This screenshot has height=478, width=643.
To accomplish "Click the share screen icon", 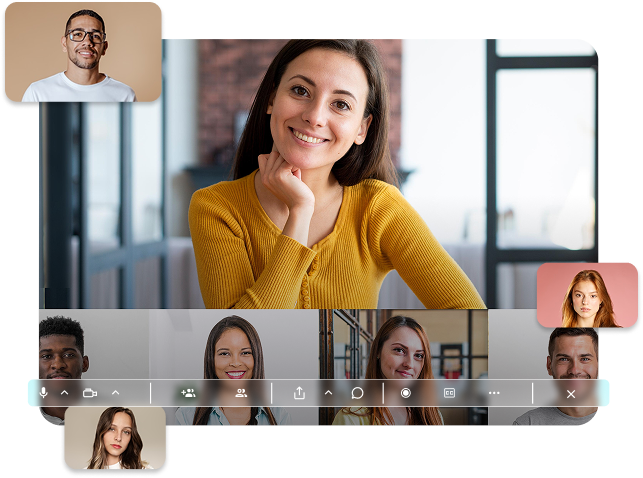I will 299,393.
